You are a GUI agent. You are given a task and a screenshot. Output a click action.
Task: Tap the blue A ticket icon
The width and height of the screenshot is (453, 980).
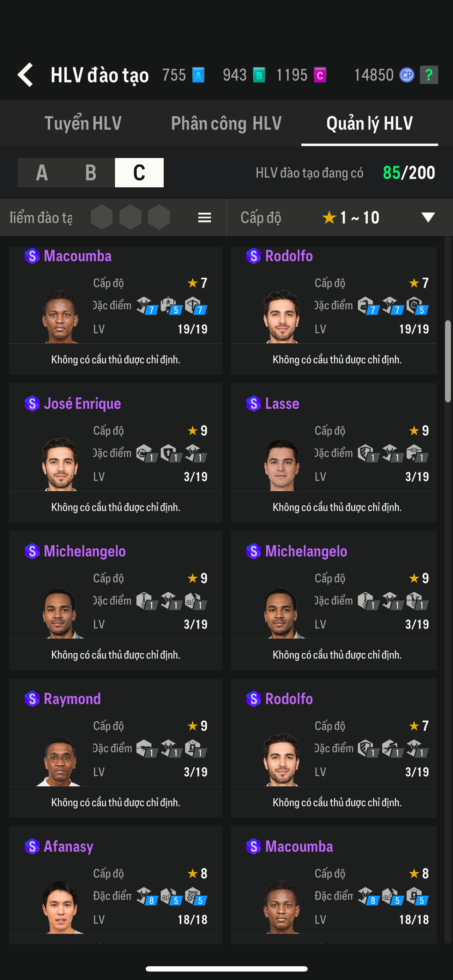click(198, 75)
